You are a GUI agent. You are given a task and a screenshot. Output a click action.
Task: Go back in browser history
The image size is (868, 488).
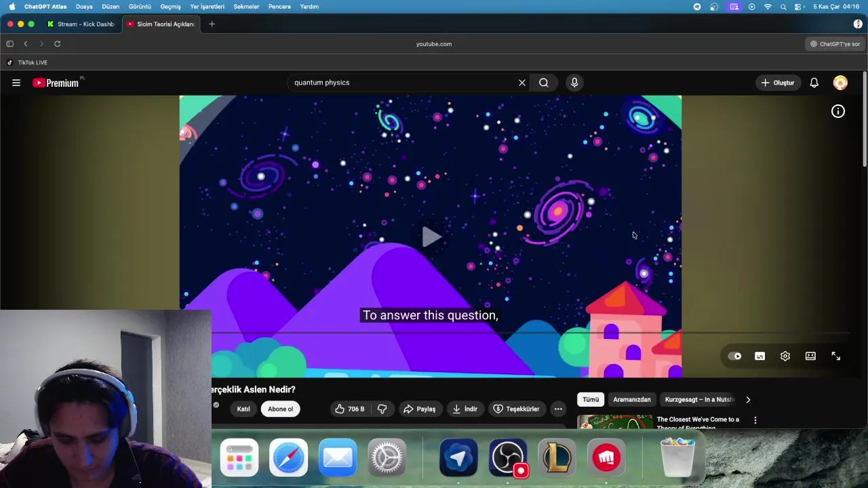coord(26,44)
